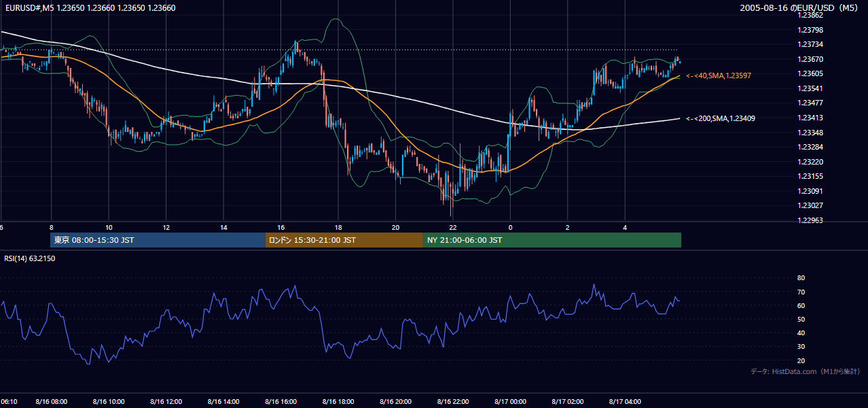This screenshot has width=868, height=408.
Task: Click price level 1.23798 on the axis
Action: coord(810,30)
